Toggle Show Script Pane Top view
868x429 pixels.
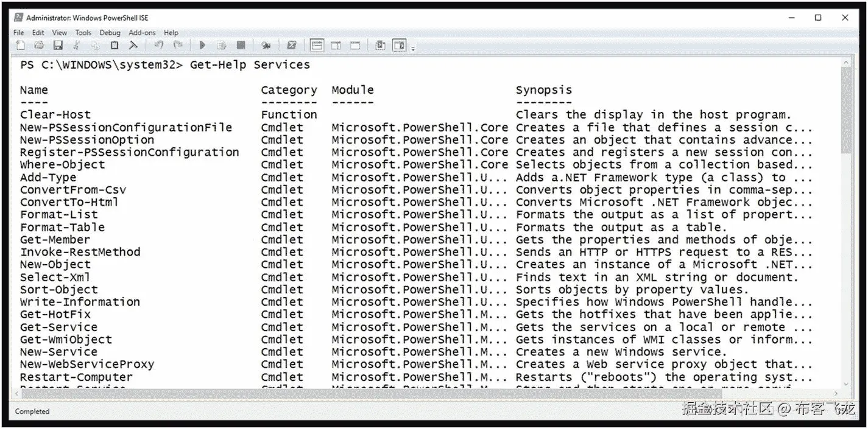[x=317, y=45]
